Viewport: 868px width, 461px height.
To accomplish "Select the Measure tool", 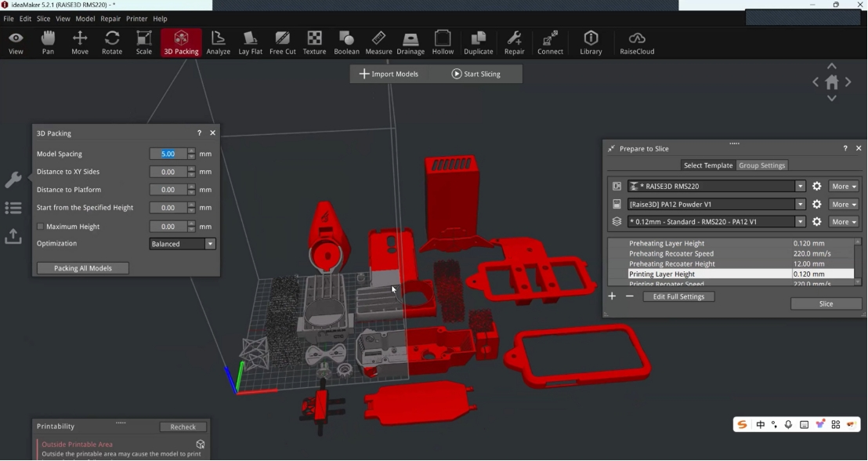I will click(x=378, y=42).
